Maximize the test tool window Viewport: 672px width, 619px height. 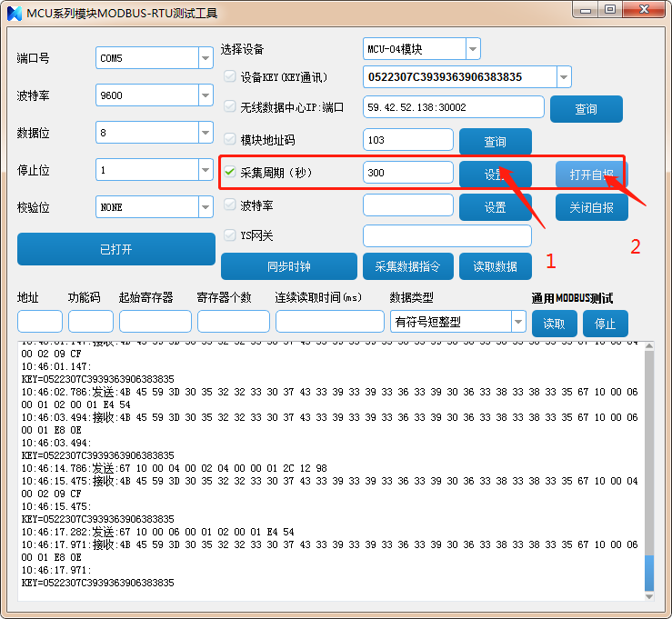pyautogui.click(x=609, y=9)
